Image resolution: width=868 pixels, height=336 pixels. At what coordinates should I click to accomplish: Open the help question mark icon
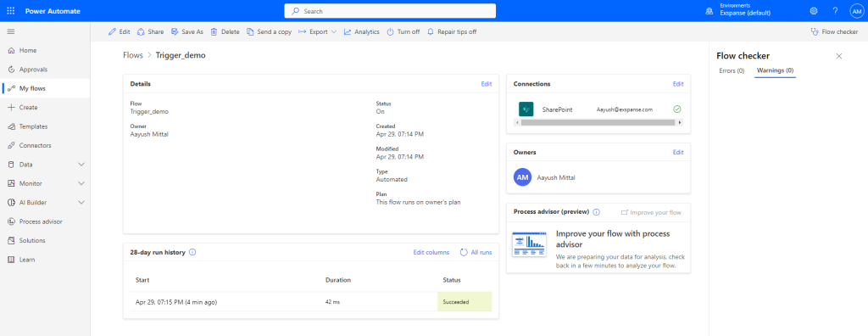coord(835,11)
